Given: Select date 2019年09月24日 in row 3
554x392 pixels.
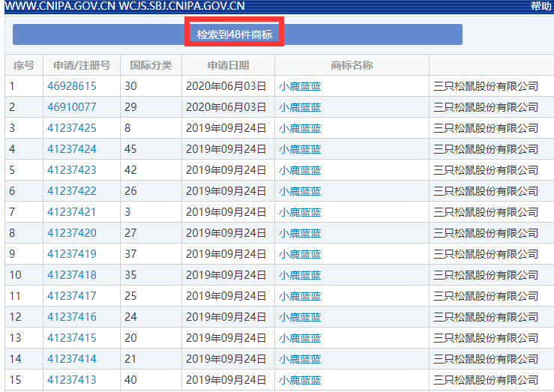Looking at the screenshot, I should tap(226, 128).
